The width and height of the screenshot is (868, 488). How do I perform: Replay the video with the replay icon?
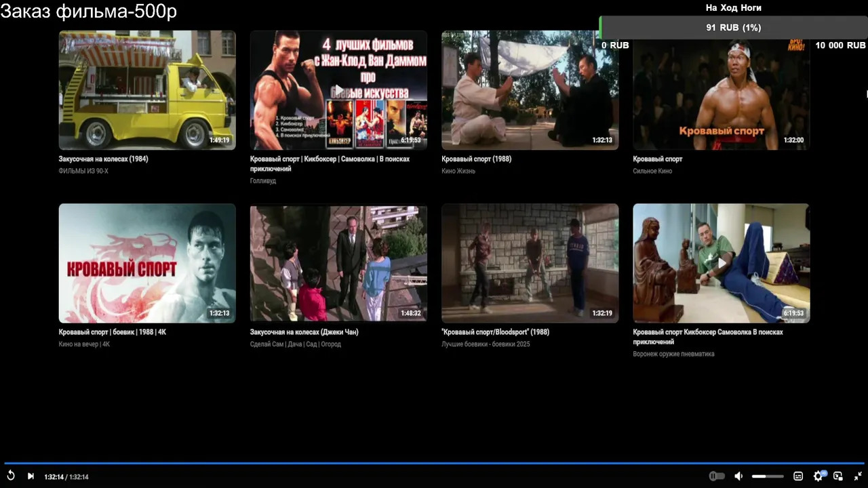tap(11, 476)
